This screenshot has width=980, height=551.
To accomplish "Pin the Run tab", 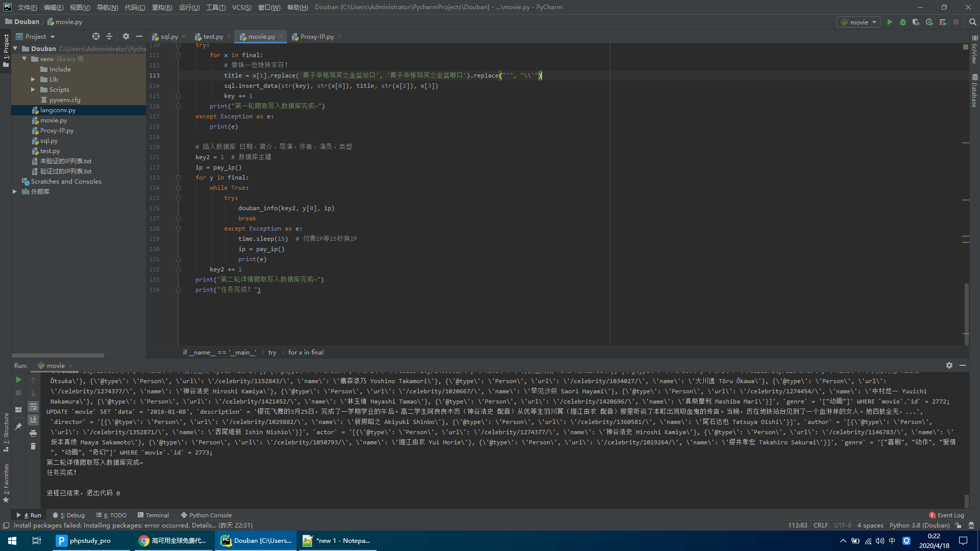I will [x=18, y=426].
